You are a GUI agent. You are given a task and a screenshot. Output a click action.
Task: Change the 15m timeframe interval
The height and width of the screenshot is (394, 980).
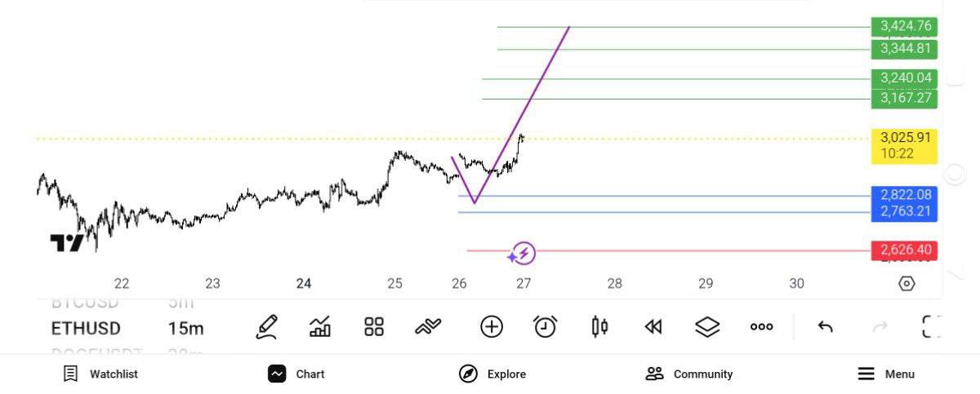pos(185,329)
